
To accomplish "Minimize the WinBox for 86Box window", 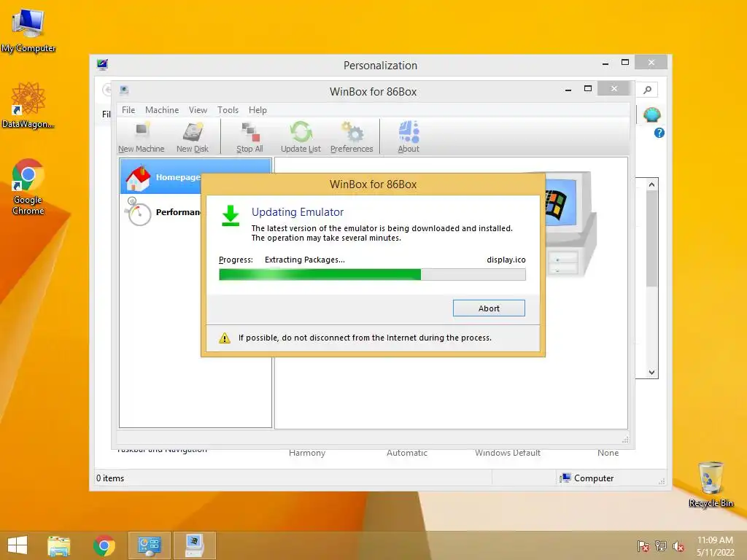I will pos(568,89).
